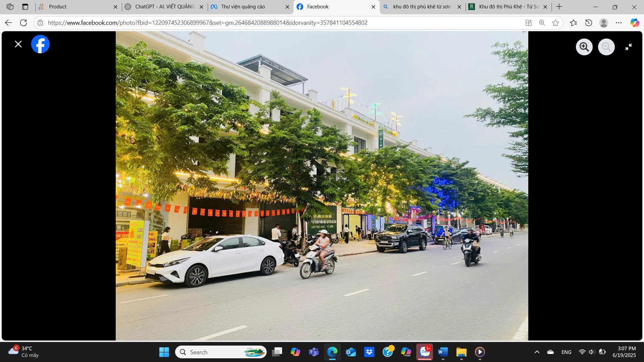Viewport: 644px width, 362px height.
Task: Open Zalo from the taskbar
Action: 425,352
